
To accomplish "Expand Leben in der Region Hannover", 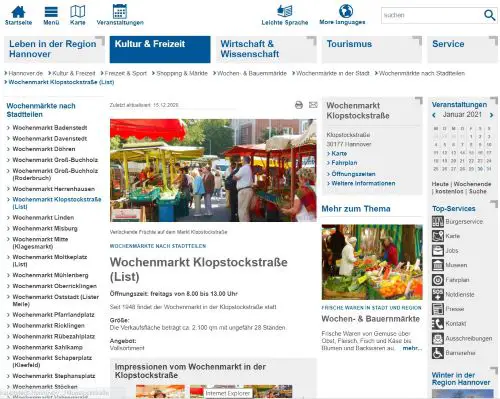I will pos(54,49).
